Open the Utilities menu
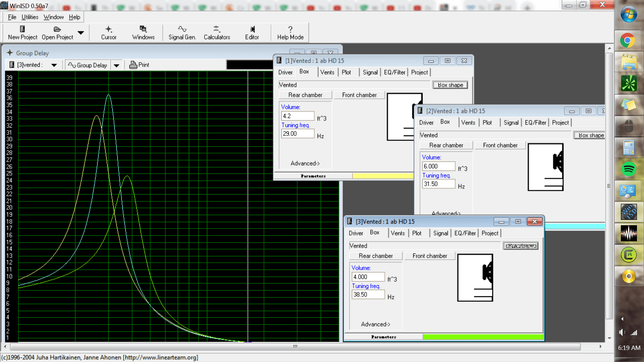This screenshot has width=644, height=362. pyautogui.click(x=30, y=17)
